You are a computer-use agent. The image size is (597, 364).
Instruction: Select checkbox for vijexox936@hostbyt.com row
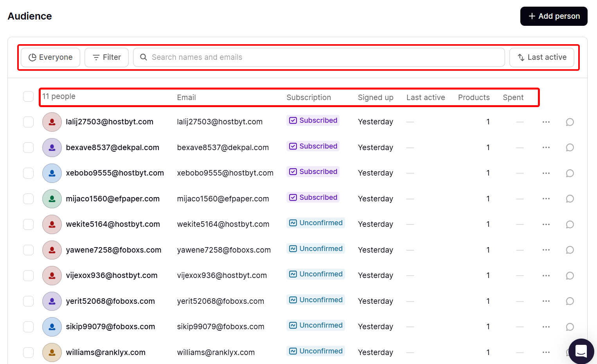click(28, 276)
